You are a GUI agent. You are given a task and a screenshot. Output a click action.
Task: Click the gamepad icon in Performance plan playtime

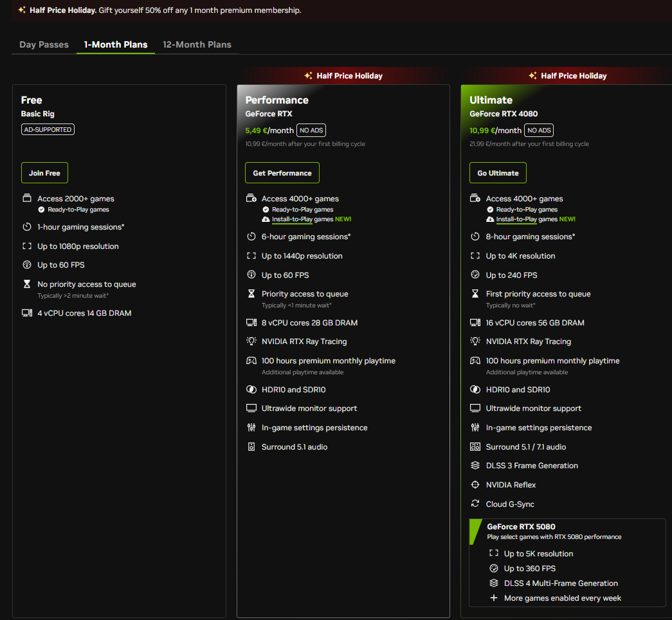[x=251, y=361]
